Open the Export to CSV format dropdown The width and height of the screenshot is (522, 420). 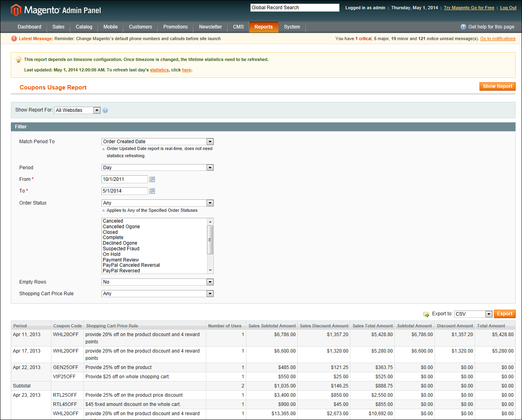473,314
